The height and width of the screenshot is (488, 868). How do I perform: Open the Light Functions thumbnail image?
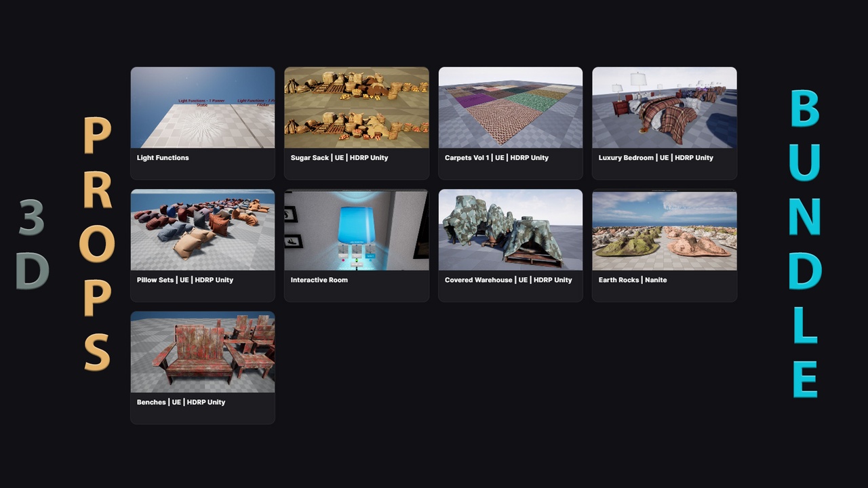click(x=203, y=107)
